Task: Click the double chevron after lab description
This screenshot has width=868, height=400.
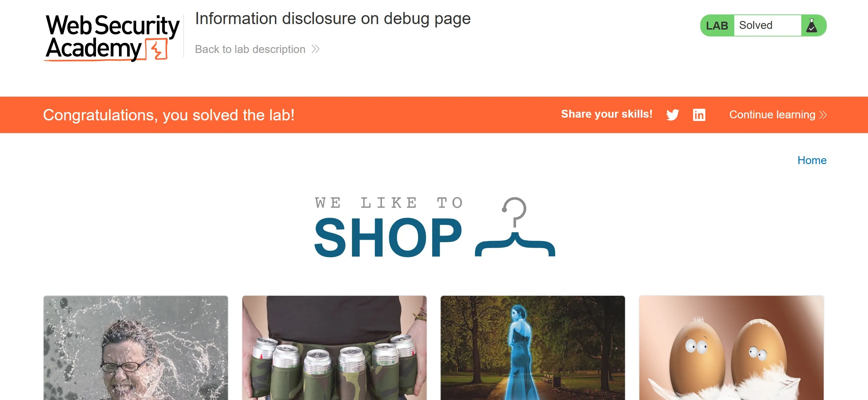Action: point(316,49)
